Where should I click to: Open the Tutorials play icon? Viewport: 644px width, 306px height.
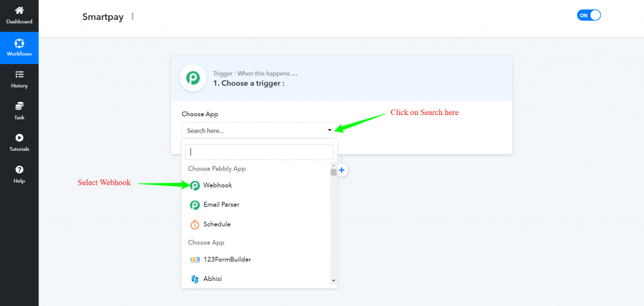(x=19, y=138)
